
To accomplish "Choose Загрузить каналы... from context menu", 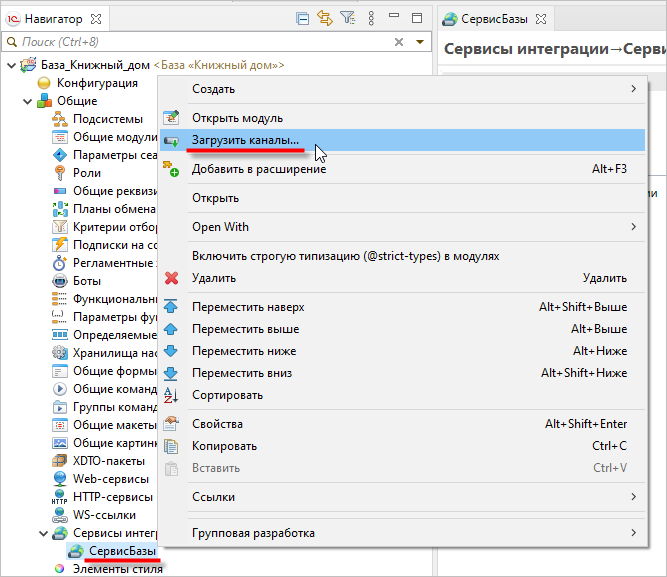I will (x=245, y=142).
